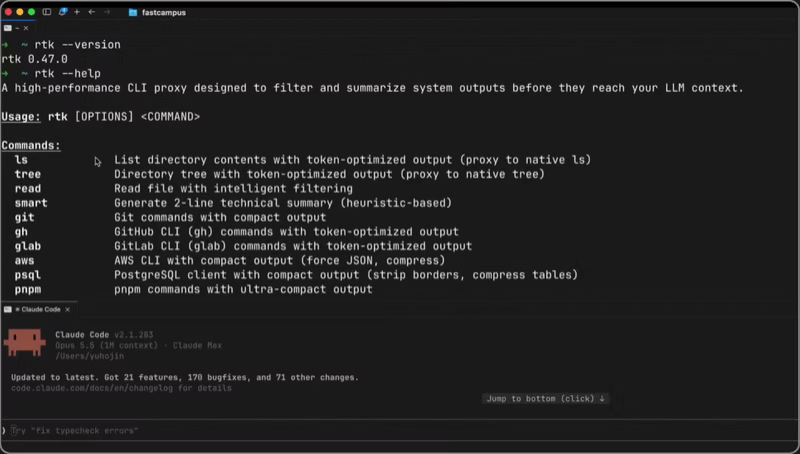Click 'pnpm commands with ultra-compact output' text
The width and height of the screenshot is (800, 454).
(243, 289)
